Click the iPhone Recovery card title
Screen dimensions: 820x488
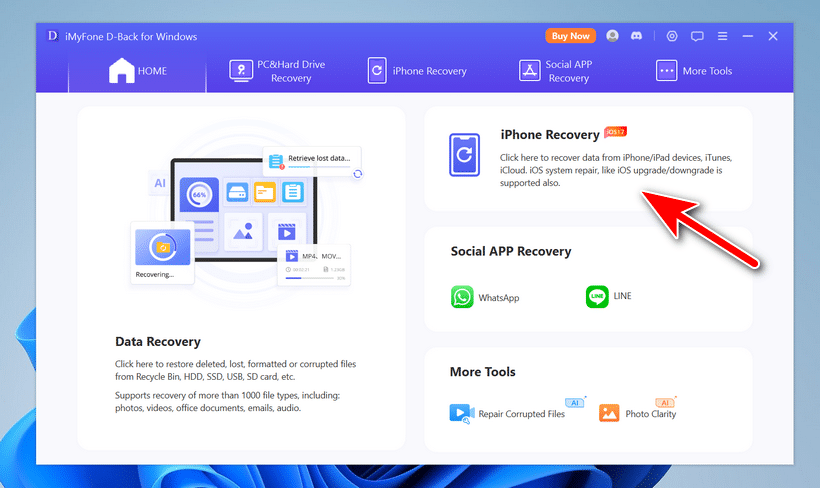coord(549,134)
